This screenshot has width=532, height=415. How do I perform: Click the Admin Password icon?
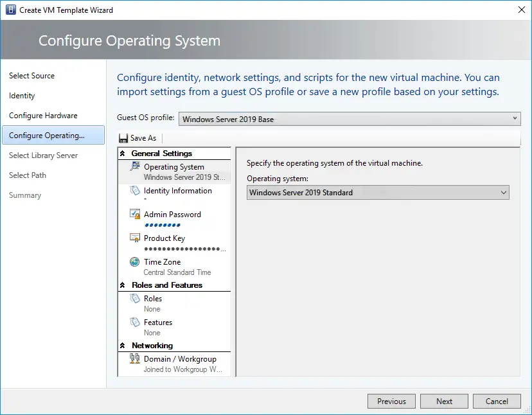tap(135, 214)
